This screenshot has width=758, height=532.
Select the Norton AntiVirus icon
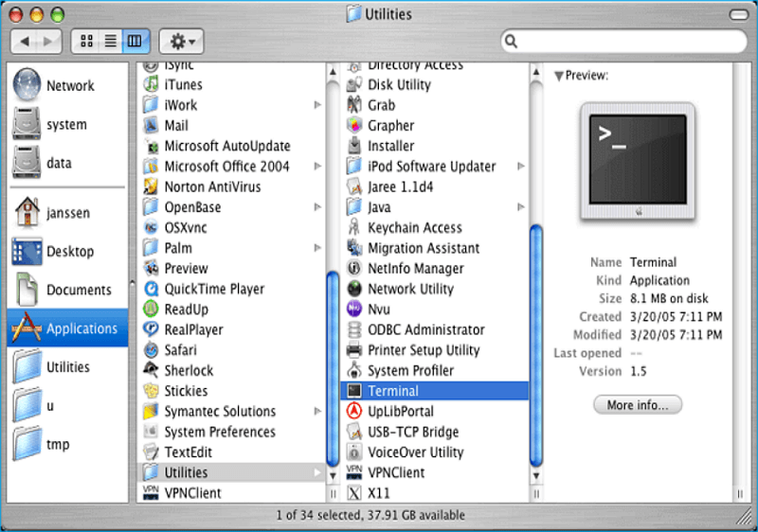coord(152,186)
